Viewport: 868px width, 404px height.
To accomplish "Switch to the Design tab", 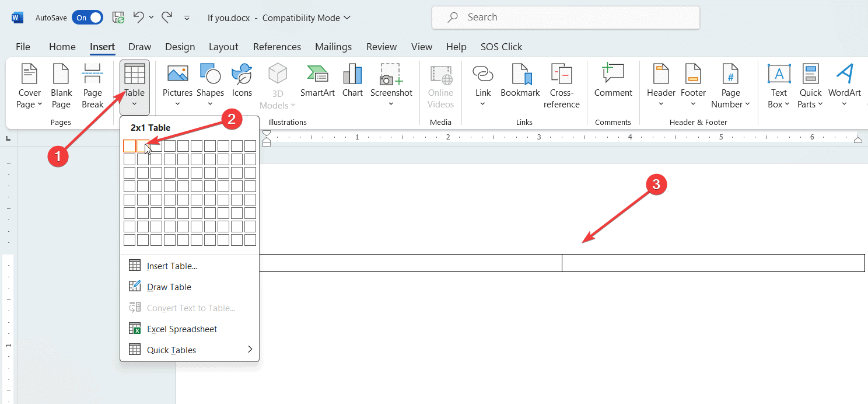I will [180, 47].
